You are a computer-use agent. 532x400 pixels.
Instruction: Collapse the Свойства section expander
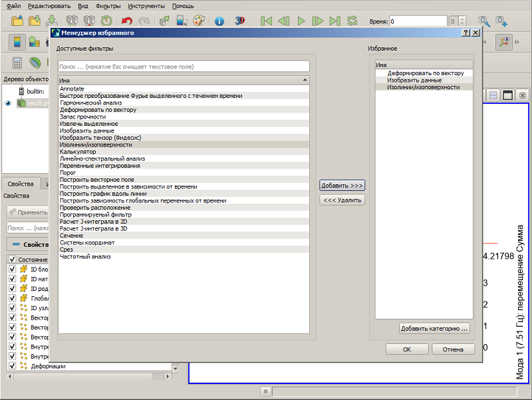point(15,244)
